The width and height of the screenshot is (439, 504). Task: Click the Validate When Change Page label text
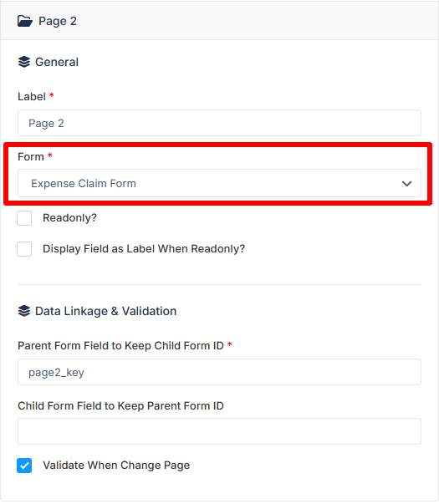[116, 466]
